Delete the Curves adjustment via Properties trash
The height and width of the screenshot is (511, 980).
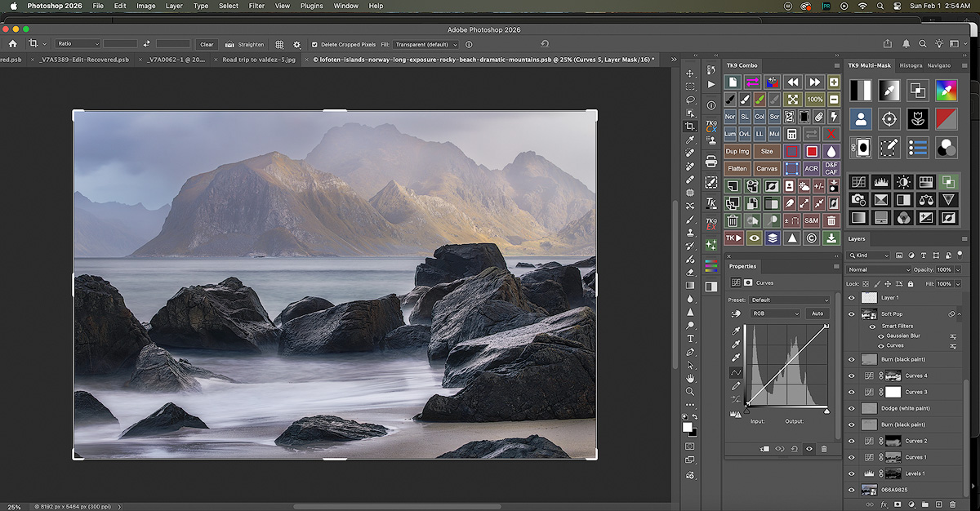click(x=824, y=449)
